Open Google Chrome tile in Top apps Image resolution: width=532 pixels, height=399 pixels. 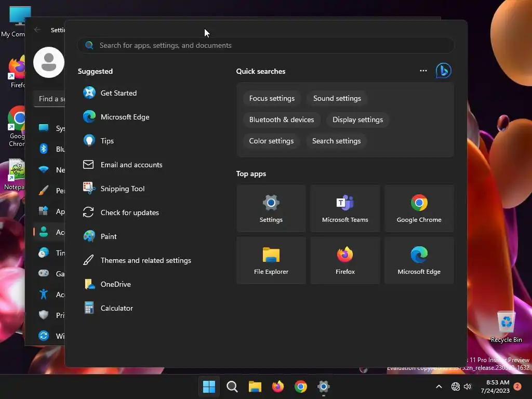click(419, 208)
